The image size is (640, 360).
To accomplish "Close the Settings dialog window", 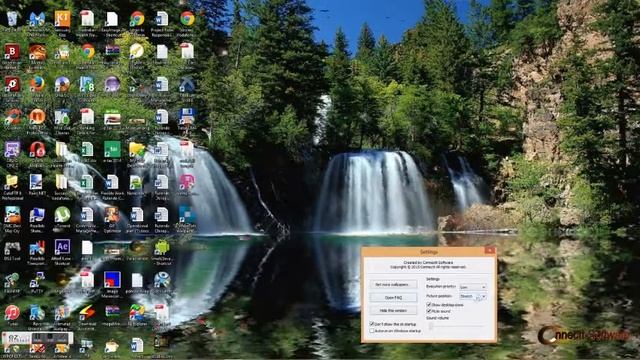I will pos(490,251).
